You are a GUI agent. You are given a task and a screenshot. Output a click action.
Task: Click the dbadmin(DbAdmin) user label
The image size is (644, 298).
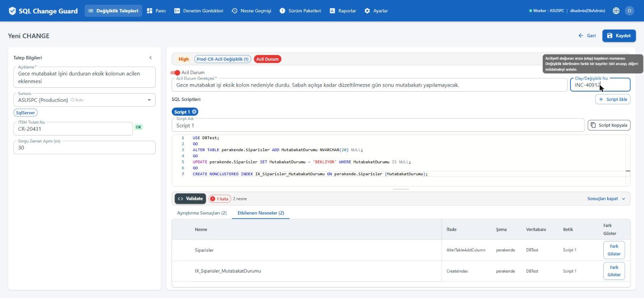pyautogui.click(x=587, y=11)
